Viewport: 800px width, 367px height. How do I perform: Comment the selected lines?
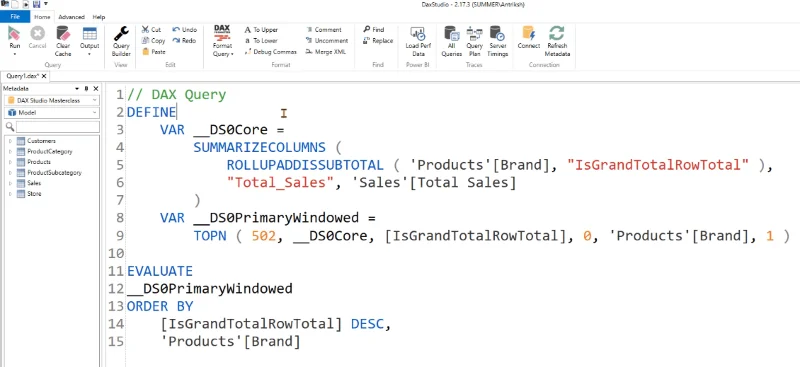pos(323,30)
